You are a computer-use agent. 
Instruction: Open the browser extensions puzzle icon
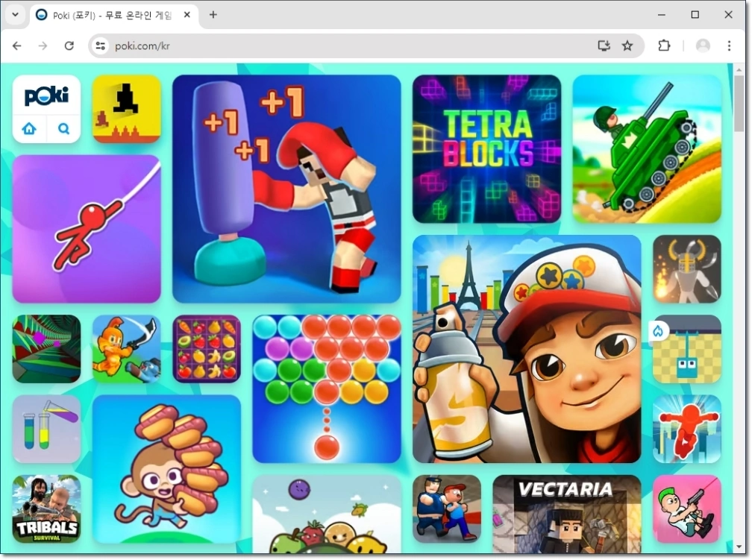664,45
